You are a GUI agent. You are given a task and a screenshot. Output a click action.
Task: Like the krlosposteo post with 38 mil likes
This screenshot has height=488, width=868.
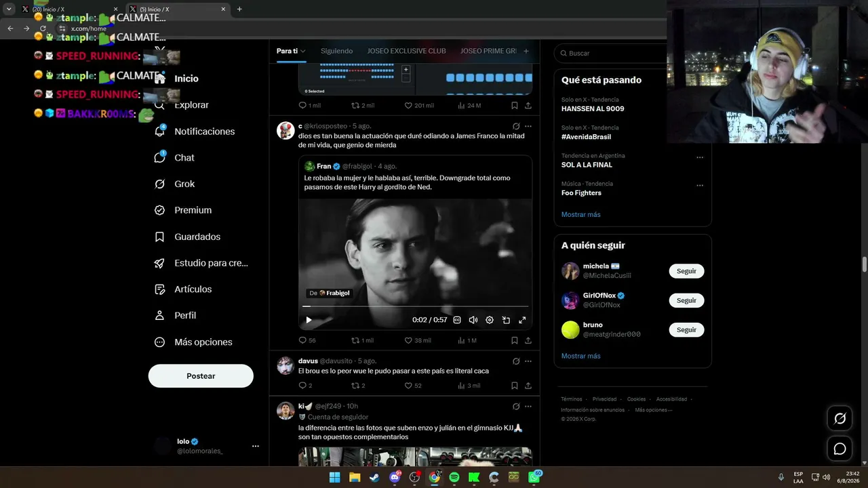click(x=418, y=340)
